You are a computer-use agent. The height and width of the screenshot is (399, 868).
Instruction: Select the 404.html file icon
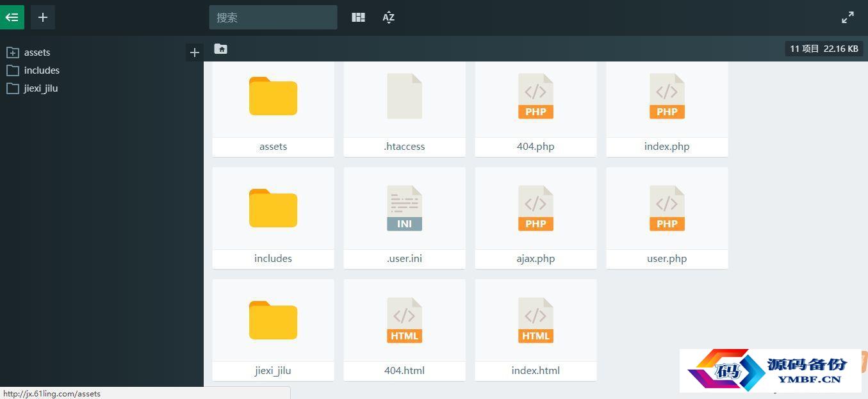pyautogui.click(x=404, y=320)
